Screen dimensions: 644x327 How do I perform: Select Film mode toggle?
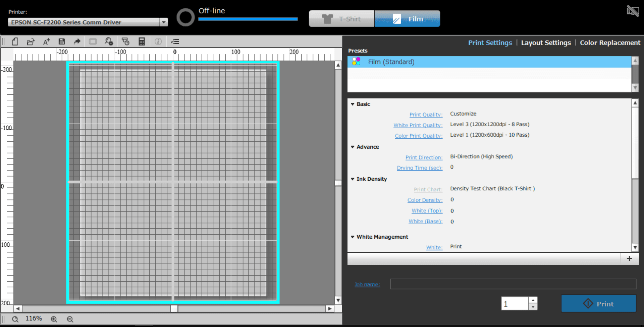(407, 19)
